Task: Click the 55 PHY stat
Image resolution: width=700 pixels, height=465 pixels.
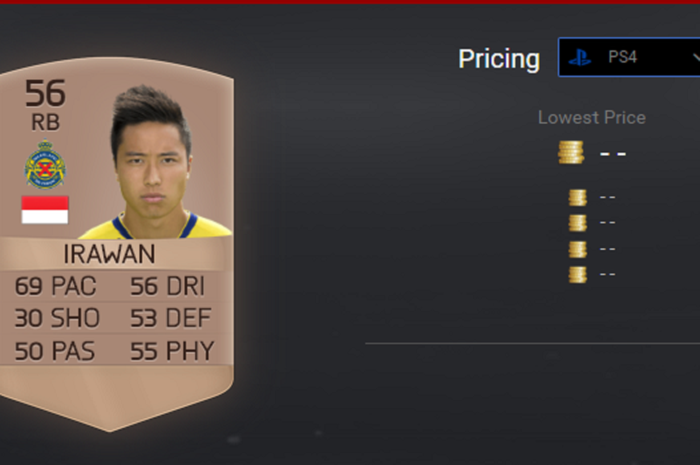Action: [x=172, y=351]
